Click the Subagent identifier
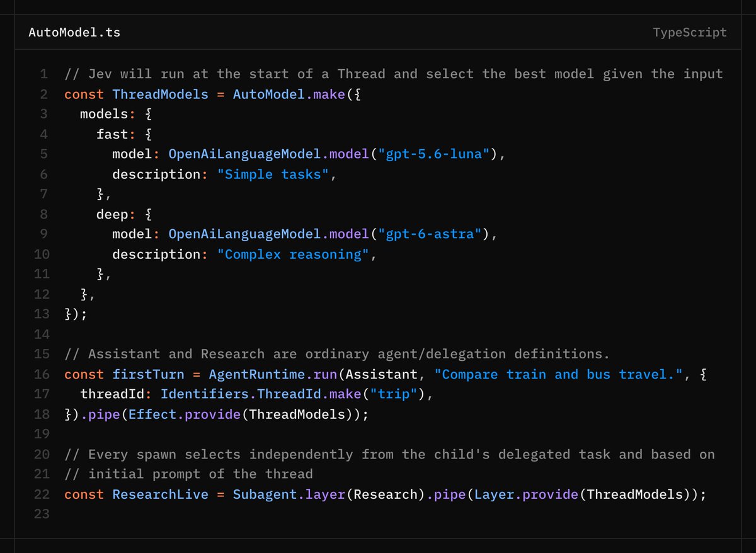 click(265, 494)
